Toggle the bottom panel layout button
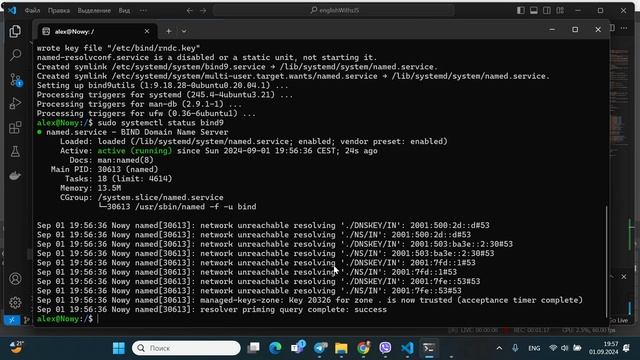The width and height of the screenshot is (640, 360). click(533, 11)
